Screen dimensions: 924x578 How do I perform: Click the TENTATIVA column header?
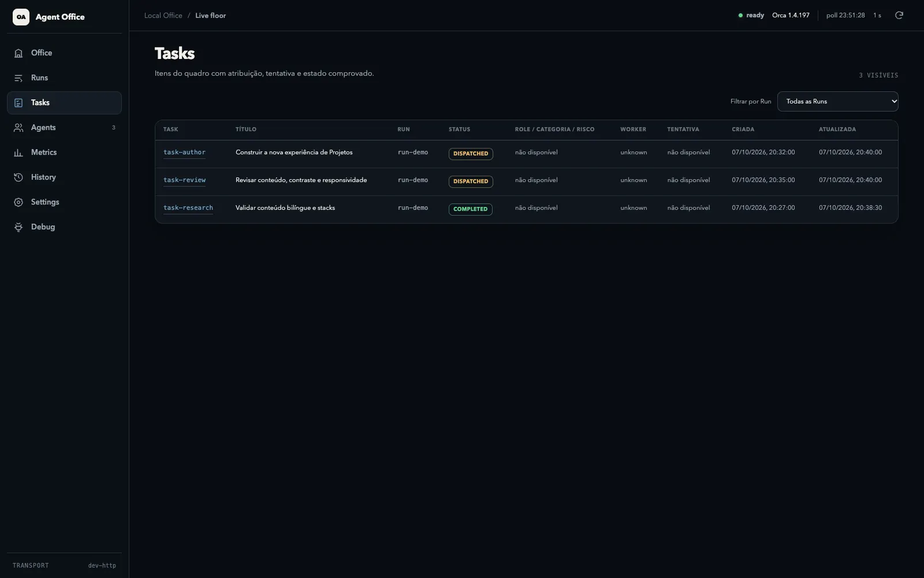click(x=683, y=129)
